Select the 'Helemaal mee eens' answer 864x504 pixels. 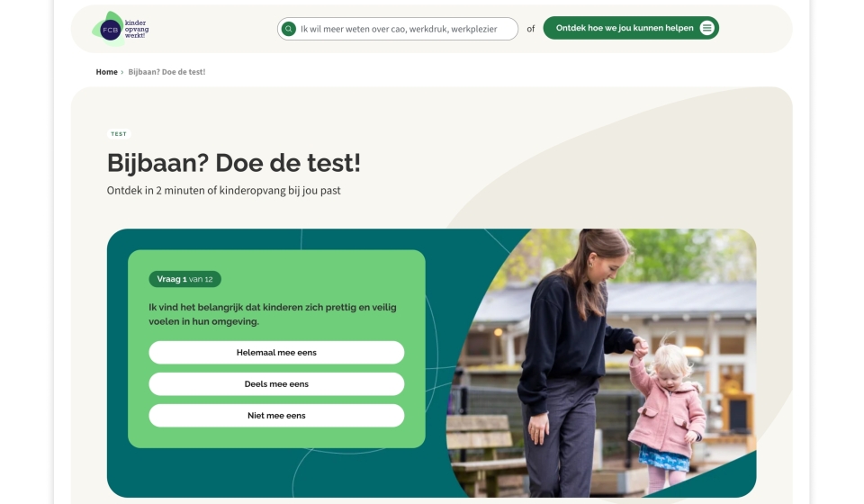(276, 353)
